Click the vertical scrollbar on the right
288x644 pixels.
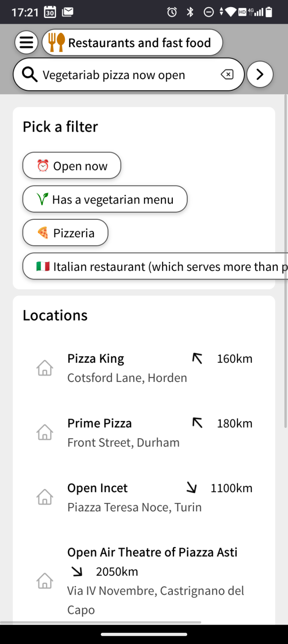coord(285,261)
